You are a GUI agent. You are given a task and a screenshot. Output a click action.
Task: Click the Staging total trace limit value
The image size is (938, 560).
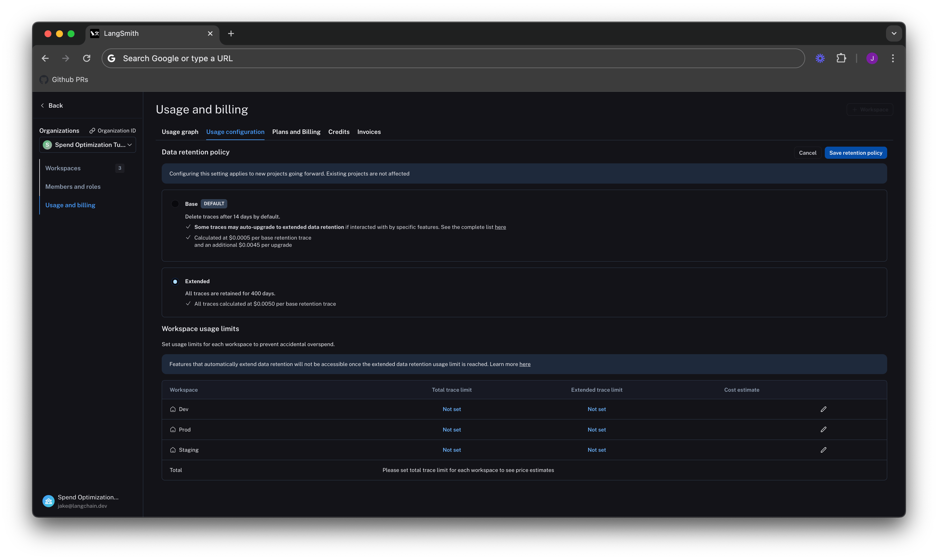[452, 450]
